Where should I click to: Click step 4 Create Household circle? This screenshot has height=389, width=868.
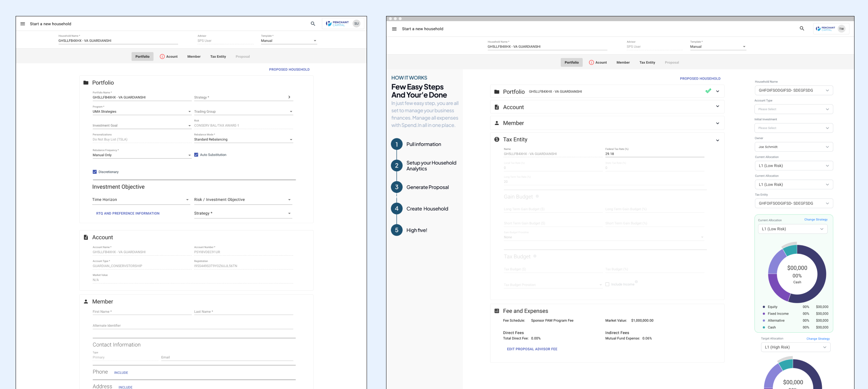(397, 209)
